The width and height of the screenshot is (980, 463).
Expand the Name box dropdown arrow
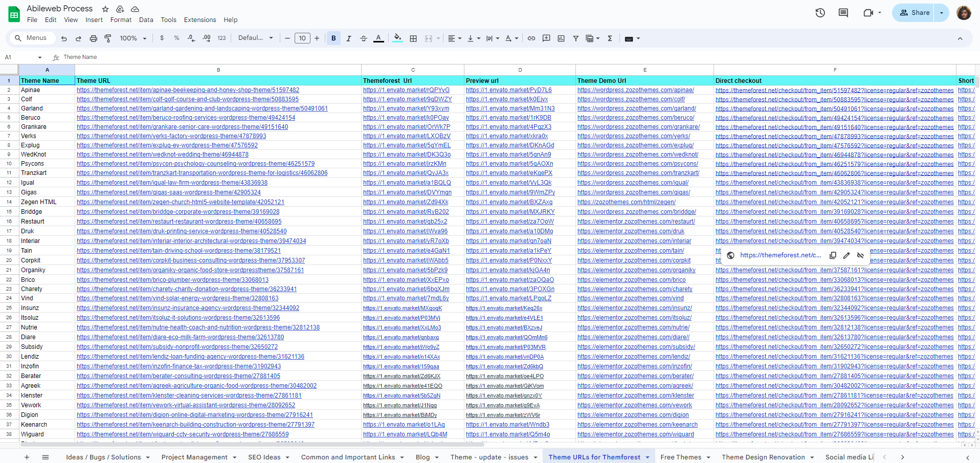[40, 57]
